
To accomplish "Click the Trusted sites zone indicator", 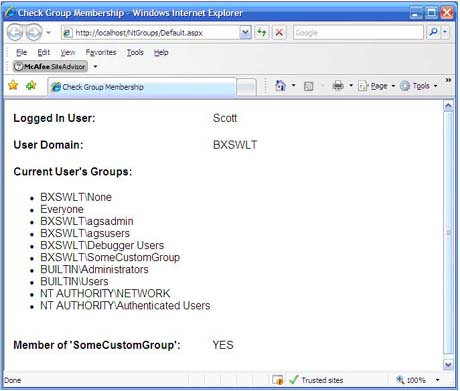I will 316,380.
